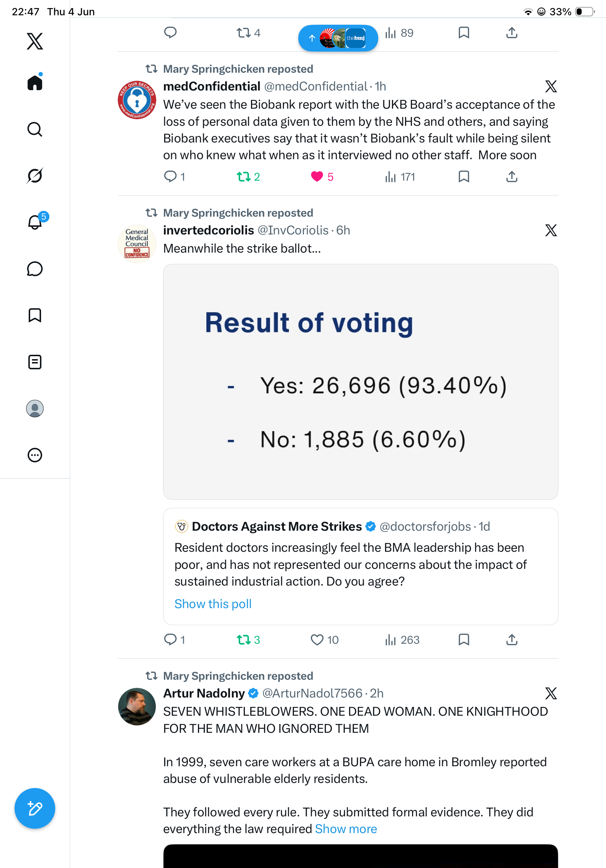This screenshot has height=868, width=606.
Task: Open the X logo home icon
Action: (x=35, y=41)
